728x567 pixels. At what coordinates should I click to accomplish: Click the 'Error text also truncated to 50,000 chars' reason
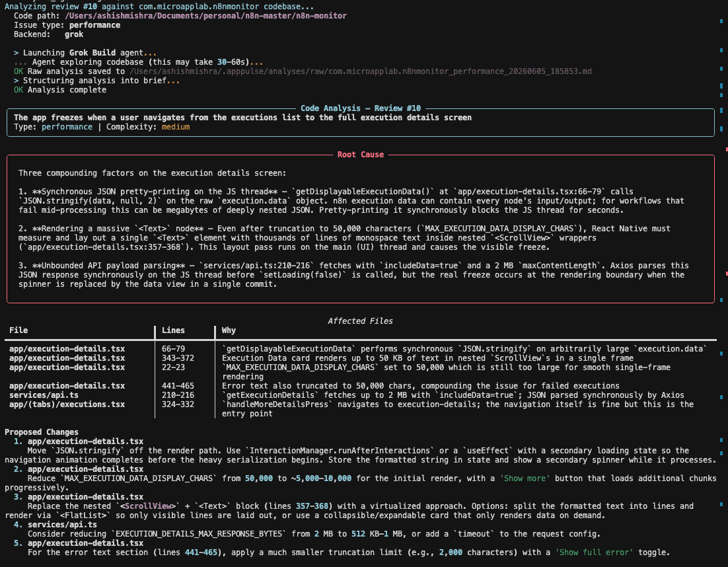click(x=421, y=387)
